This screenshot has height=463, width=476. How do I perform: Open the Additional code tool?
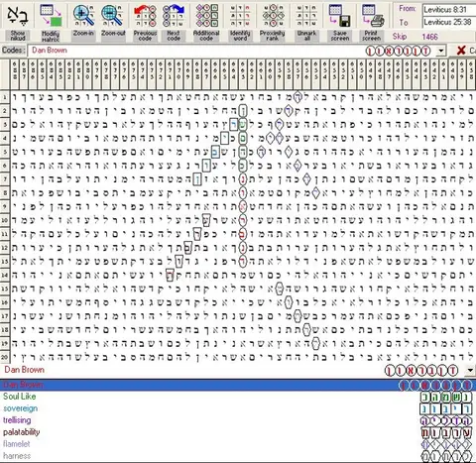pos(206,16)
